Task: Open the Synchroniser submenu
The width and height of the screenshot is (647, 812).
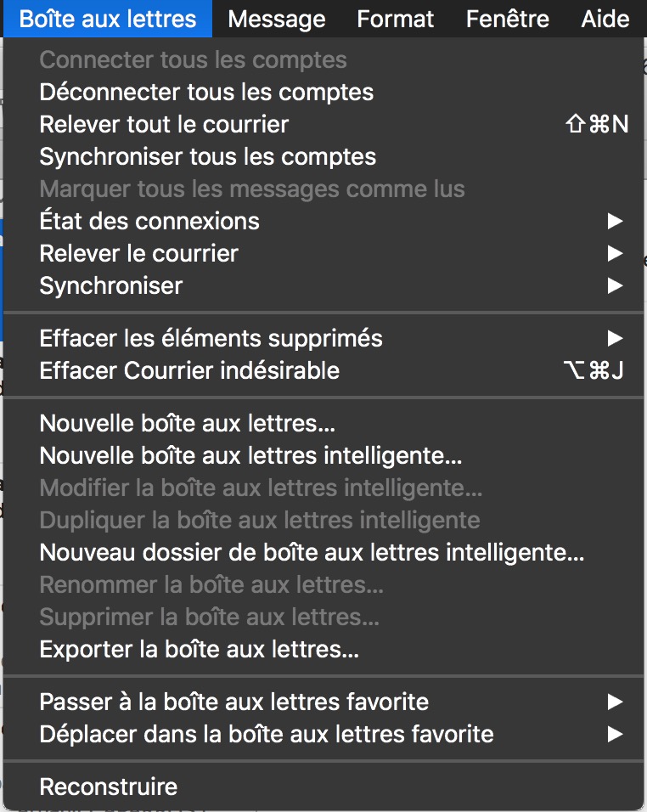Action: coord(111,285)
